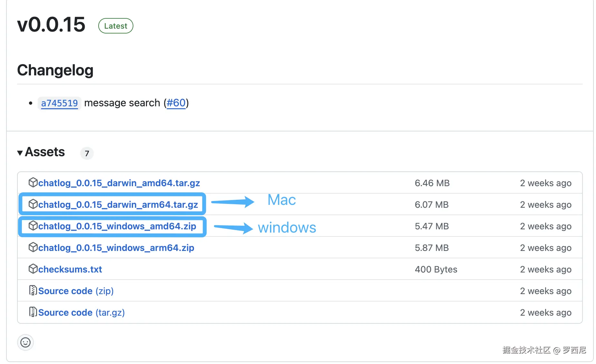Screen dimensions: 596x364
Task: Click package icon beside darwin_amd64 tar.gz
Action: [33, 182]
